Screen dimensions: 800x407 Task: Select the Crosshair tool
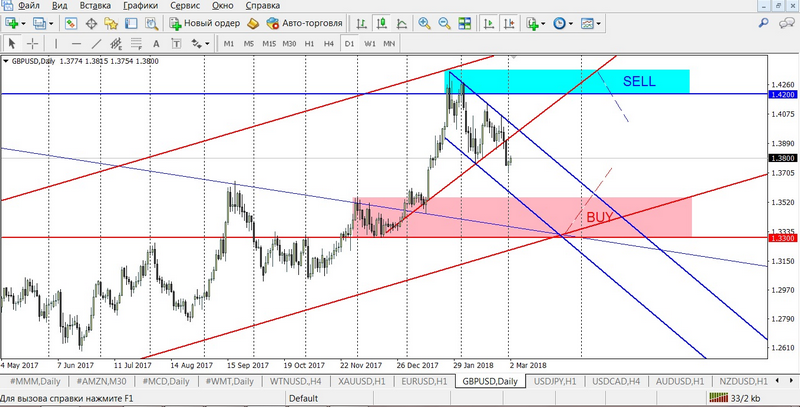tap(33, 43)
